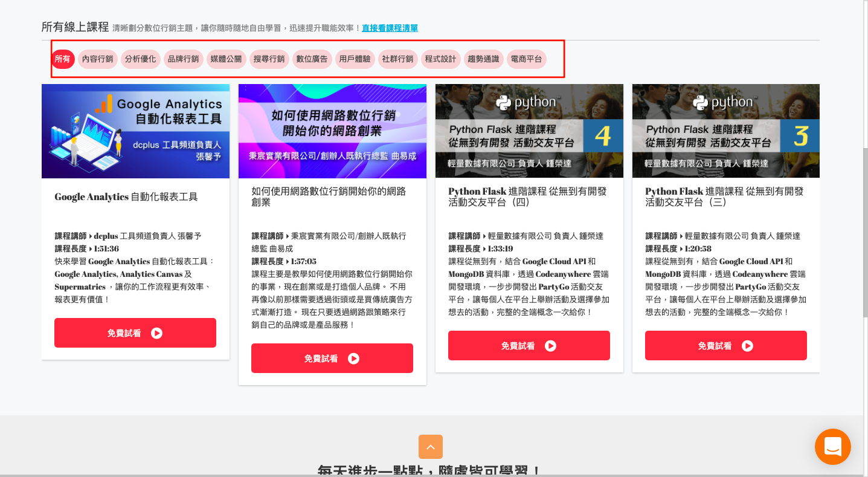Start free trial of Python Flask (四)

point(529,346)
